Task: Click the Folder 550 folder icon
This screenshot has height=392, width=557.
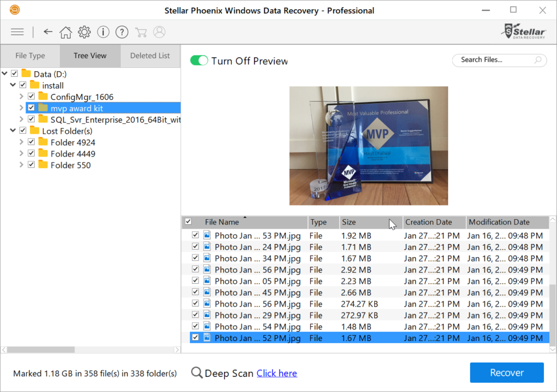Action: coord(43,164)
